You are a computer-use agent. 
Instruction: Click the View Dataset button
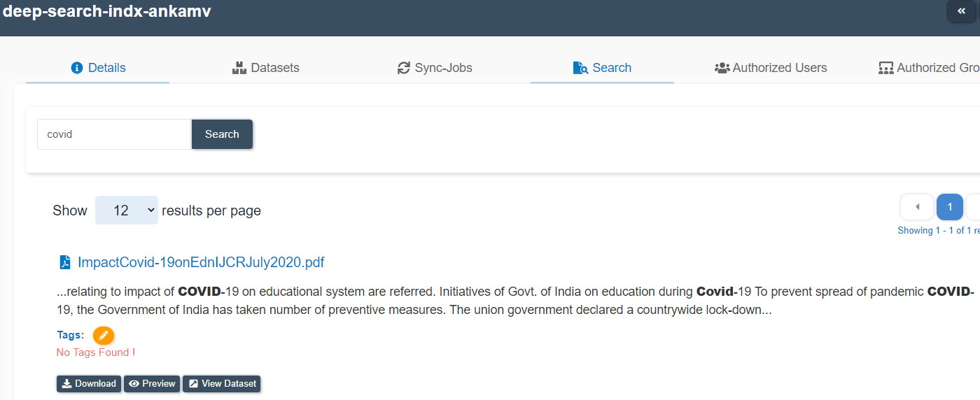(x=222, y=383)
